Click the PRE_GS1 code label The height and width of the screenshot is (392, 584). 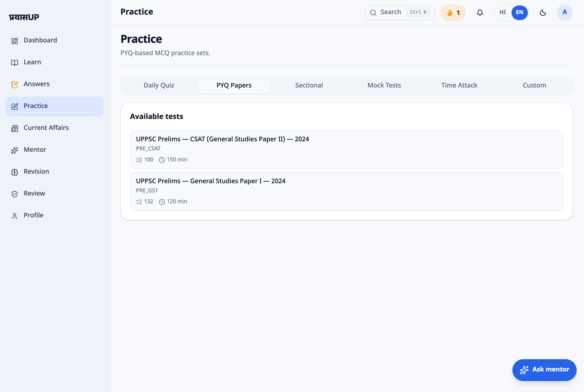147,191
